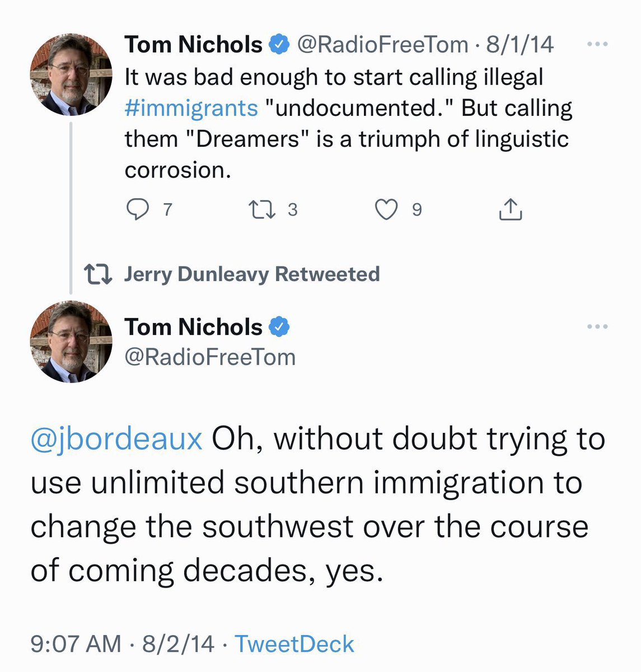This screenshot has height=672, width=641.
Task: Click the Jerry Dunleavy Retweeted icon
Action: coord(97,274)
